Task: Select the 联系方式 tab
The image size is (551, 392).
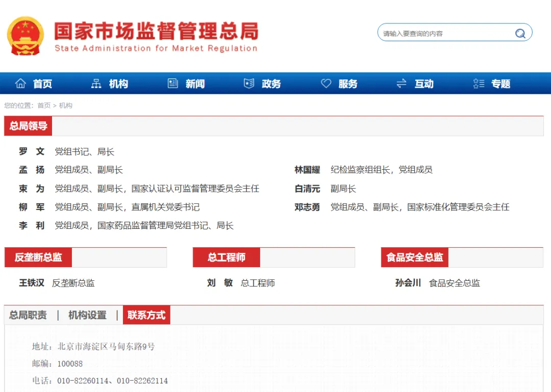Action: tap(146, 315)
